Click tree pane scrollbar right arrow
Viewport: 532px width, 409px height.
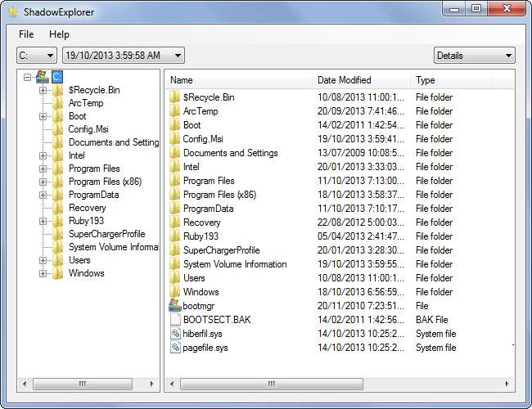tap(151, 384)
